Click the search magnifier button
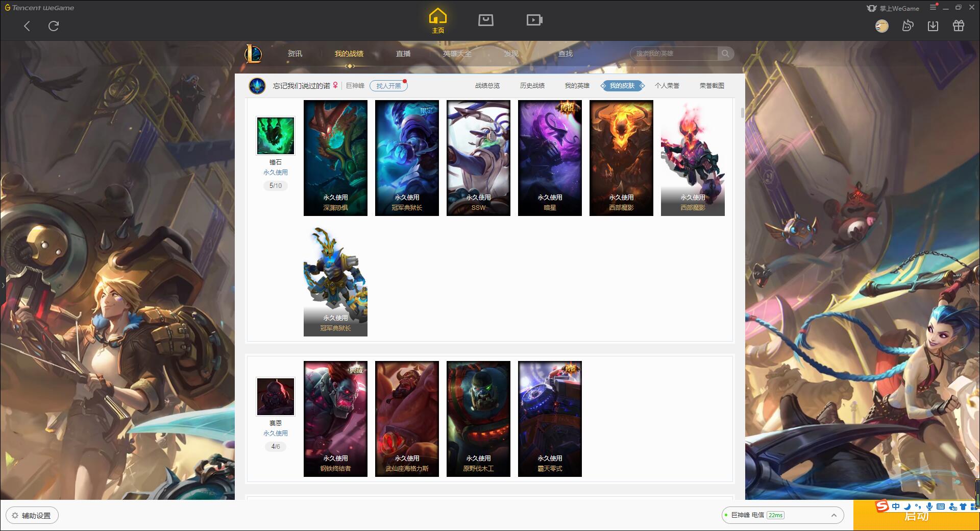The width and height of the screenshot is (980, 531). [725, 54]
